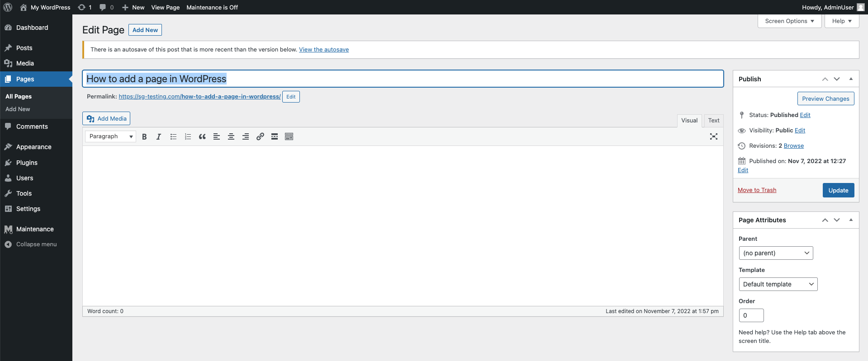Open the Appearance menu
Viewport: 868px width, 361px height.
[36, 147]
